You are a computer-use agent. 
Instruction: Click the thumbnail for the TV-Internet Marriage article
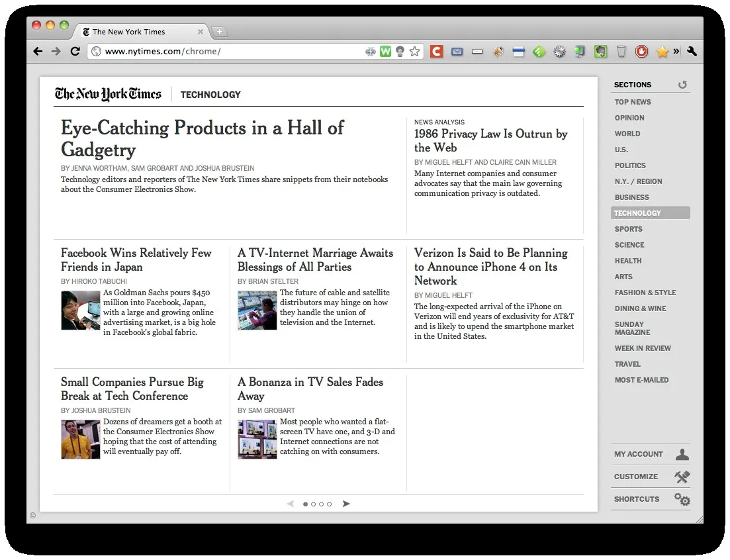tap(257, 310)
